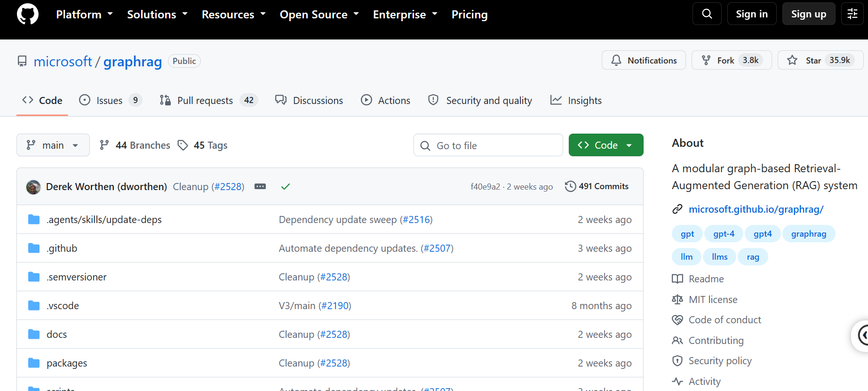Click Derek Worthen's avatar

pos(33,187)
